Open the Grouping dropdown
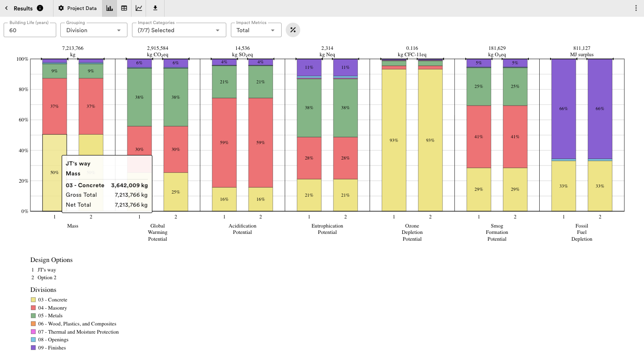The width and height of the screenshot is (644, 359). click(x=94, y=30)
